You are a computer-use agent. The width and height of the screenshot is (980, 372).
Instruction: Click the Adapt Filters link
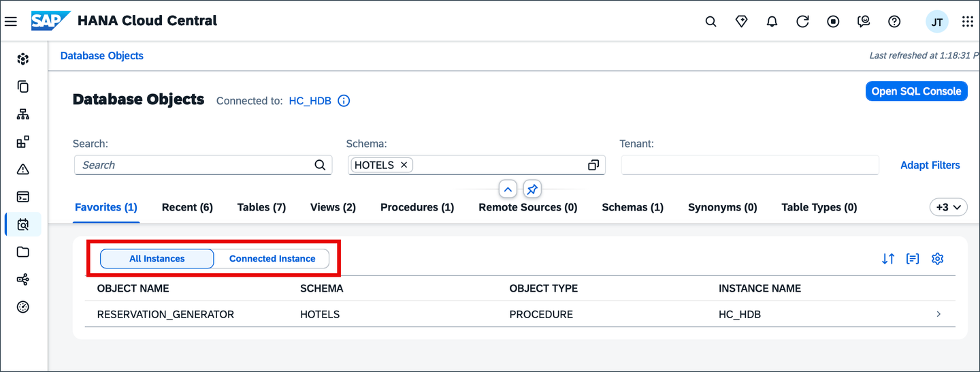click(930, 165)
